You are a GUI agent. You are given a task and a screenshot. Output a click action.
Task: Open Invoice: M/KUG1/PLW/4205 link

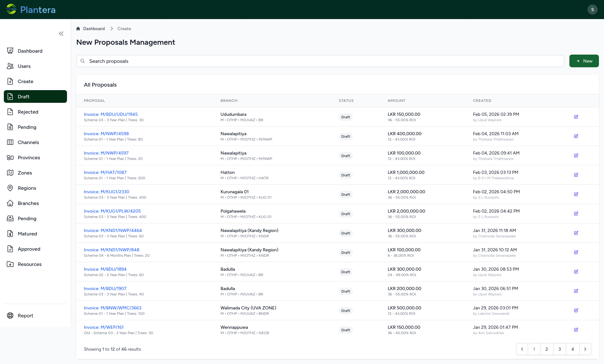click(x=112, y=211)
